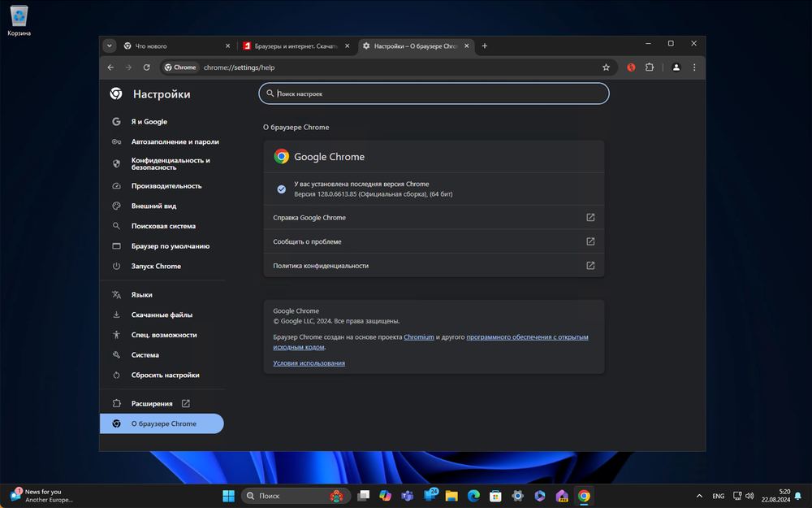This screenshot has height=508, width=812.
Task: Go to 'Запуск Chrome' settings
Action: tap(162, 267)
